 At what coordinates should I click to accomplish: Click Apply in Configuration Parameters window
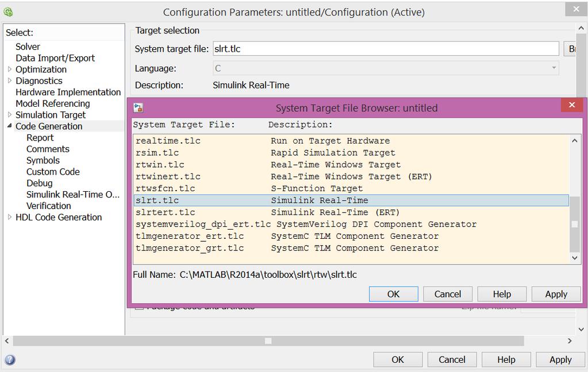point(560,359)
